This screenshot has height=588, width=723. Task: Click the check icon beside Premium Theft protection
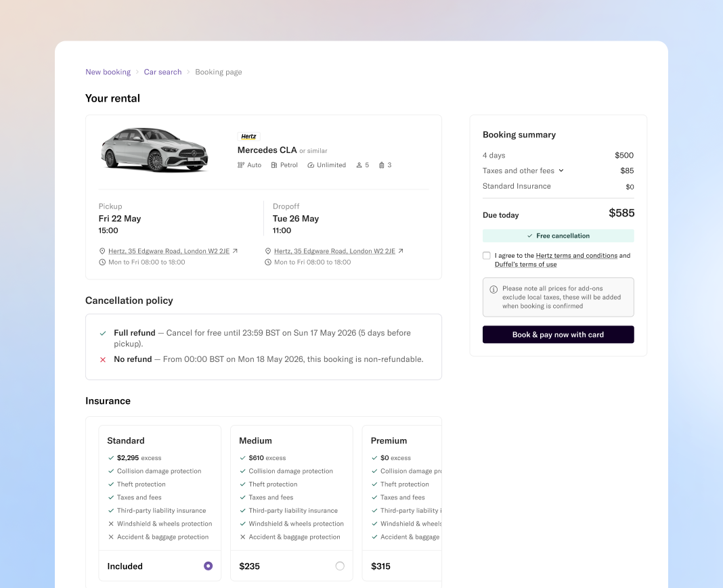(x=374, y=484)
